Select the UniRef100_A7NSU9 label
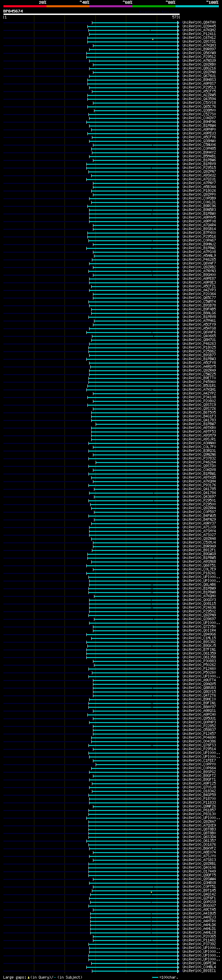222x980 pixels. [199, 60]
